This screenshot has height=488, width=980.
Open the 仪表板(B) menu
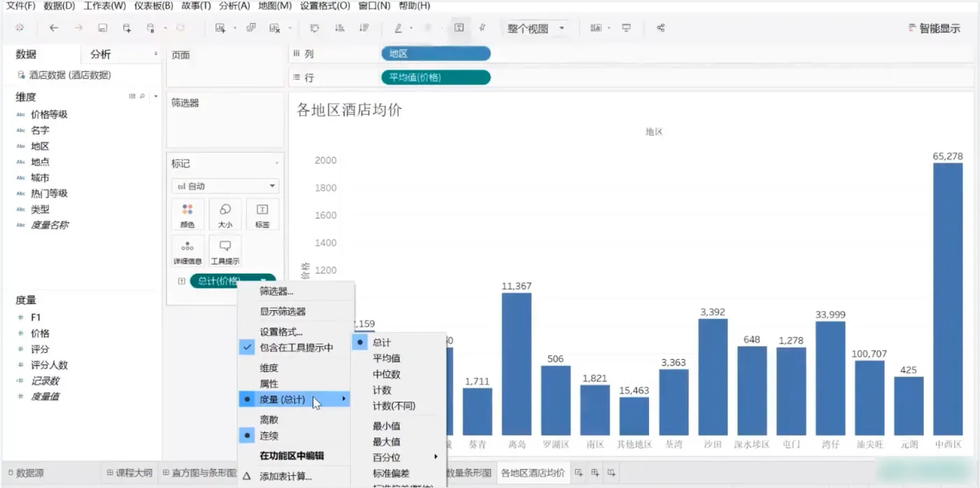click(x=153, y=6)
